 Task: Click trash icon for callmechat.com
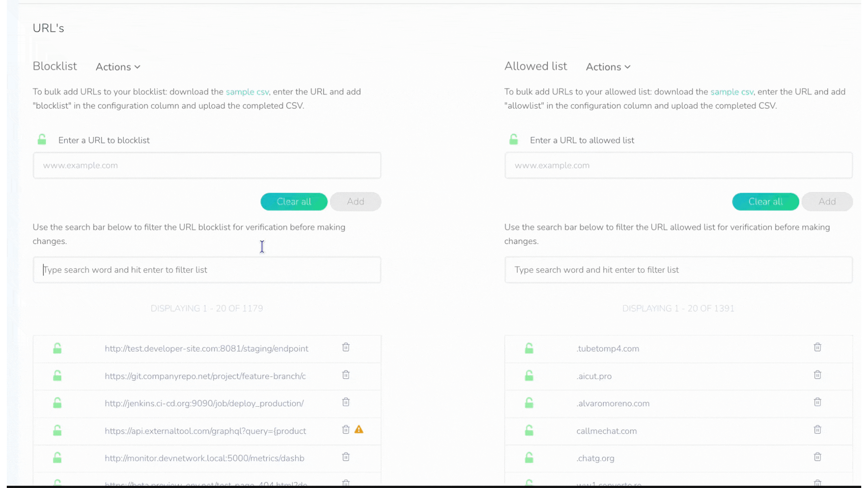point(817,430)
